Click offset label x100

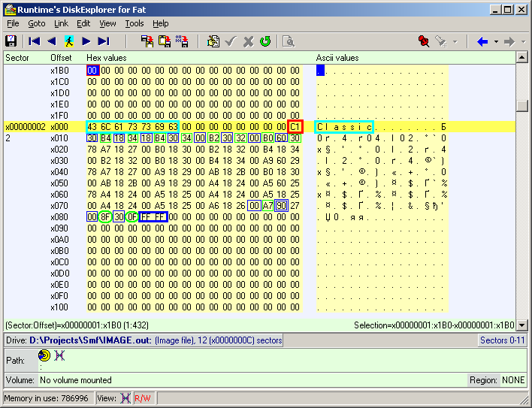click(59, 307)
